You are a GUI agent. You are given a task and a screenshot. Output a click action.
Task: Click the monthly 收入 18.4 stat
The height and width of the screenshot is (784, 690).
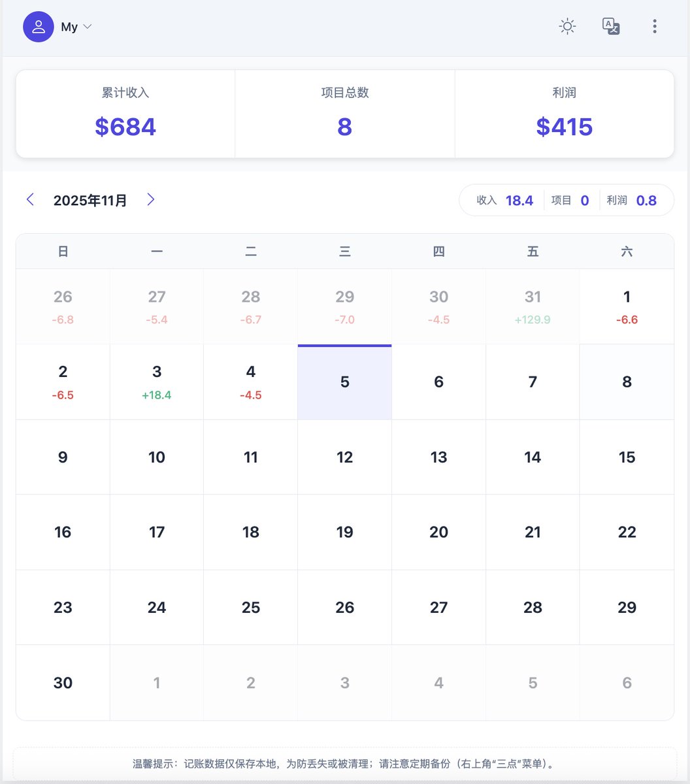[504, 201]
